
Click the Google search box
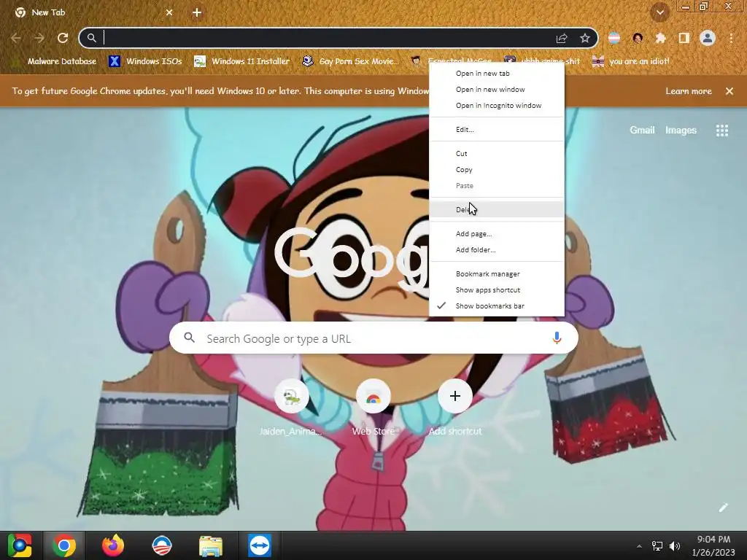pyautogui.click(x=373, y=338)
